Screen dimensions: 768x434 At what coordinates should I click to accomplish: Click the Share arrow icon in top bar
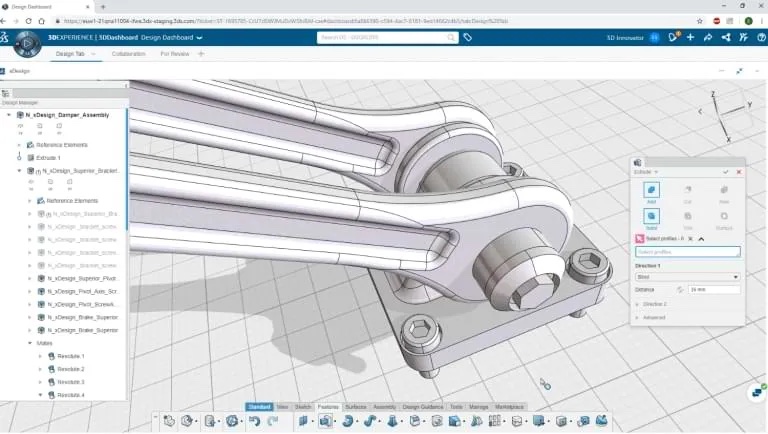[708, 37]
